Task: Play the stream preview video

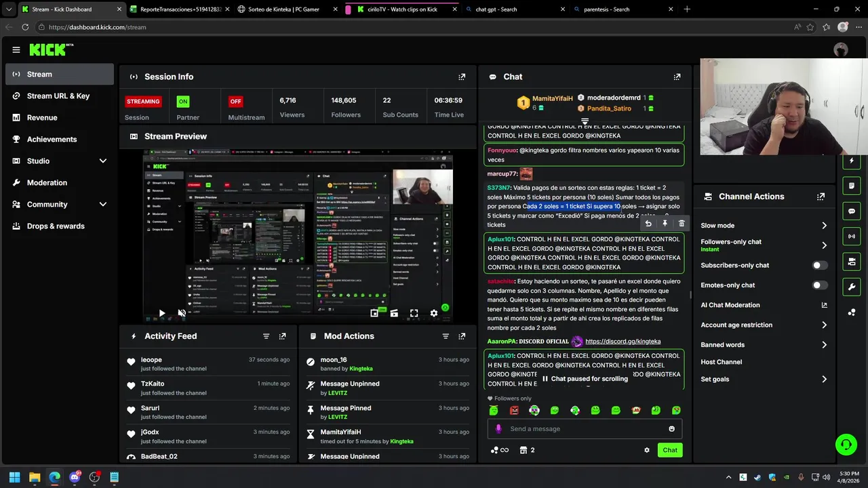Action: [161, 313]
